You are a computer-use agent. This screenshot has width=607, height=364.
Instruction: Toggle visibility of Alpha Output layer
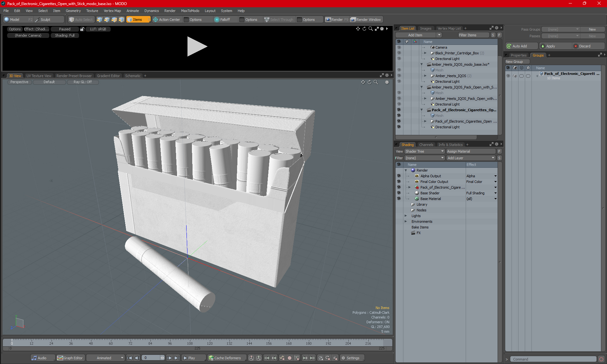point(399,176)
